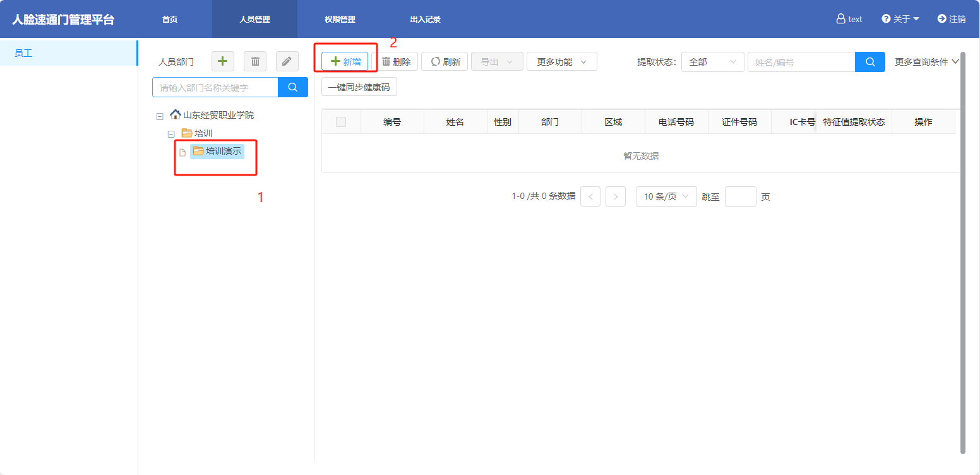The width and height of the screenshot is (980, 475).
Task: Click the 一键同步健康码 button
Action: (359, 87)
